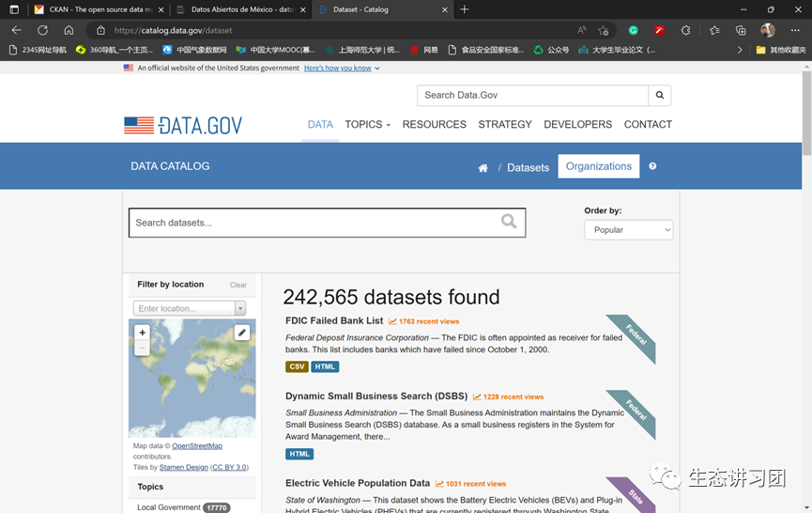Image resolution: width=812 pixels, height=513 pixels.
Task: Click the map draw pencil icon
Action: 242,333
